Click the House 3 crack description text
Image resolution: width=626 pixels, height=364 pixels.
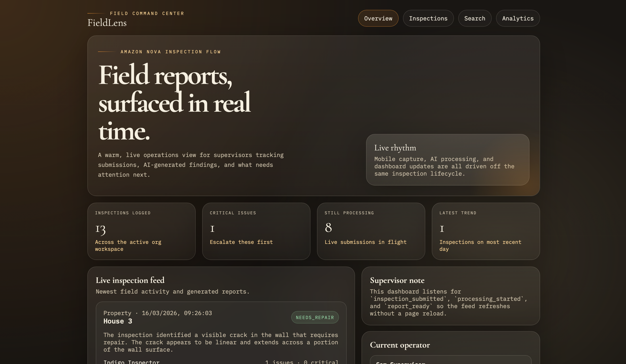pyautogui.click(x=221, y=342)
